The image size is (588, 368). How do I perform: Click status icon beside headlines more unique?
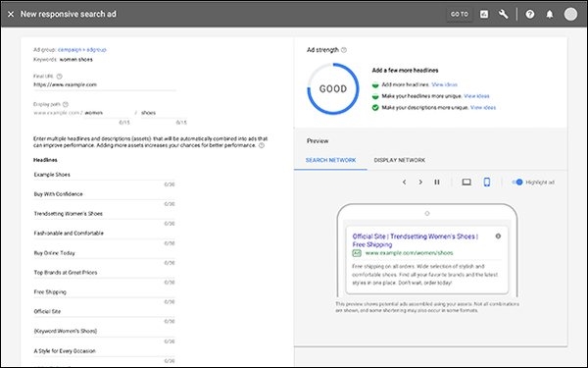[x=375, y=96]
